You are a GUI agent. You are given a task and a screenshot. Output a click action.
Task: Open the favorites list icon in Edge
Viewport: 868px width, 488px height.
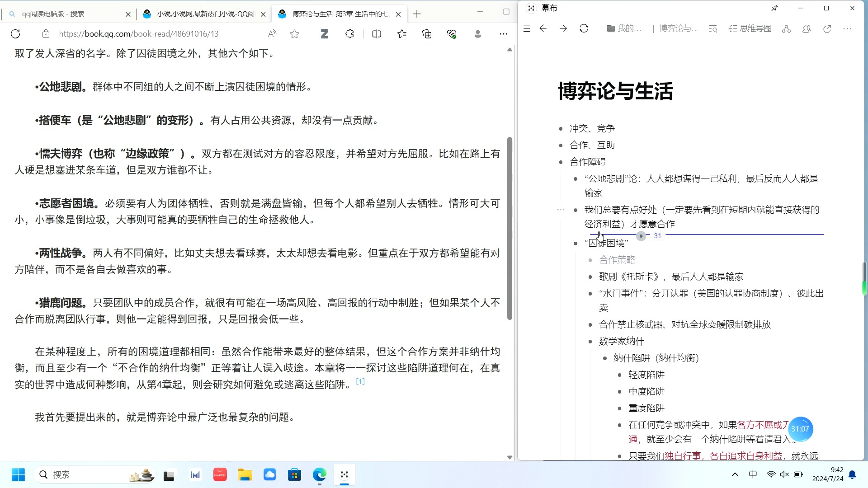pyautogui.click(x=402, y=34)
